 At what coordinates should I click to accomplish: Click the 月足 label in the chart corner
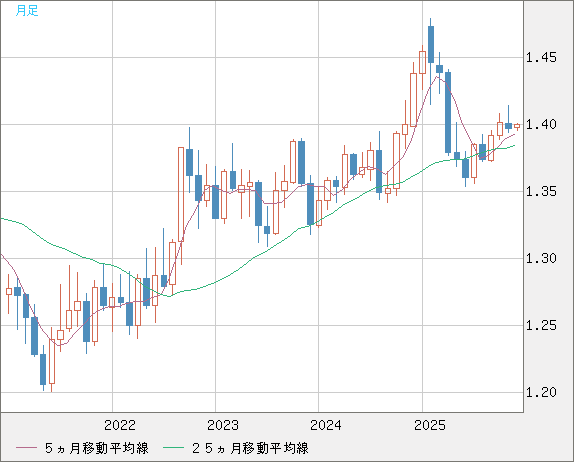coord(27,11)
